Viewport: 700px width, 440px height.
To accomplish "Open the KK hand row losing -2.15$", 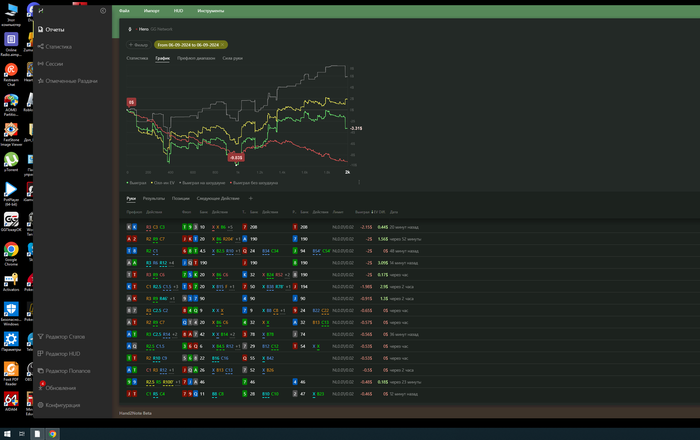I will point(409,227).
